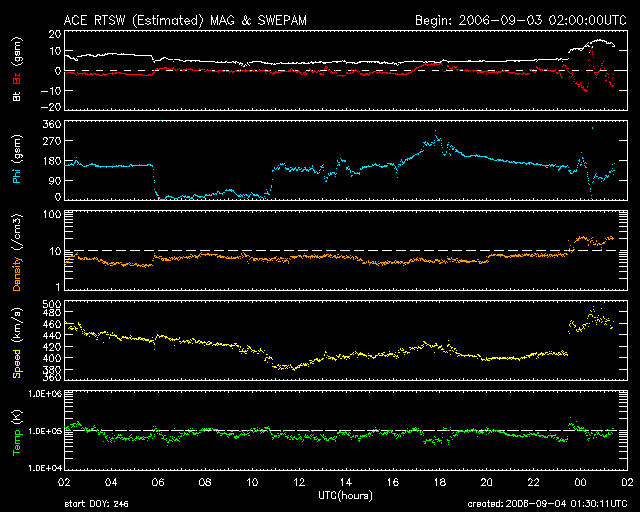Click the cyan "Phi (gsm)" axis label
This screenshot has height=512, width=640.
(x=17, y=159)
